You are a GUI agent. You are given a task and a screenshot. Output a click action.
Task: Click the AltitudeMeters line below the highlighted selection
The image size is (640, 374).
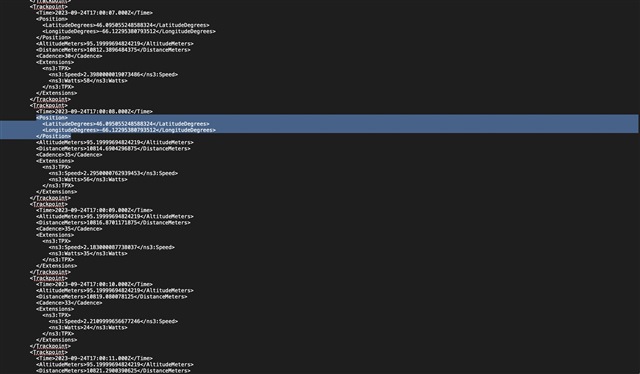115,142
